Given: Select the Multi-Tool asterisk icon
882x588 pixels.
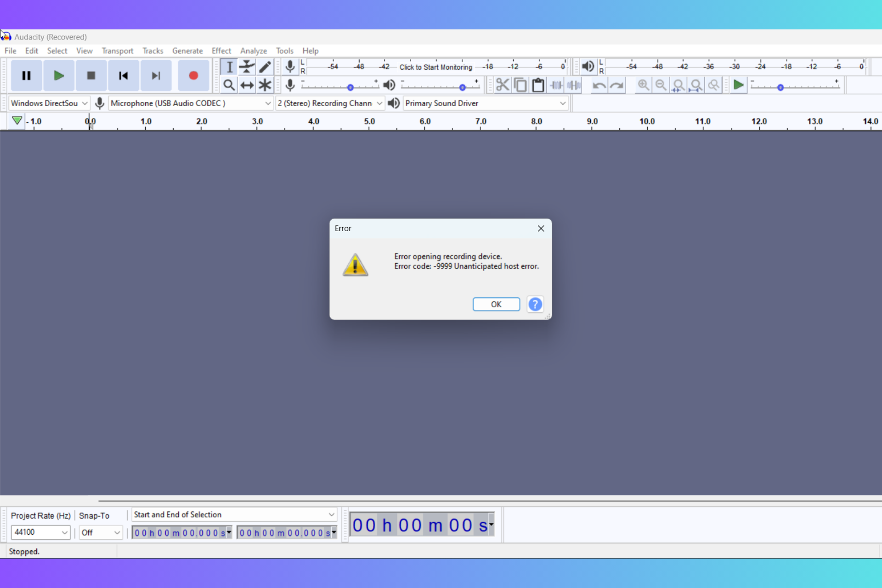Looking at the screenshot, I should (x=265, y=85).
